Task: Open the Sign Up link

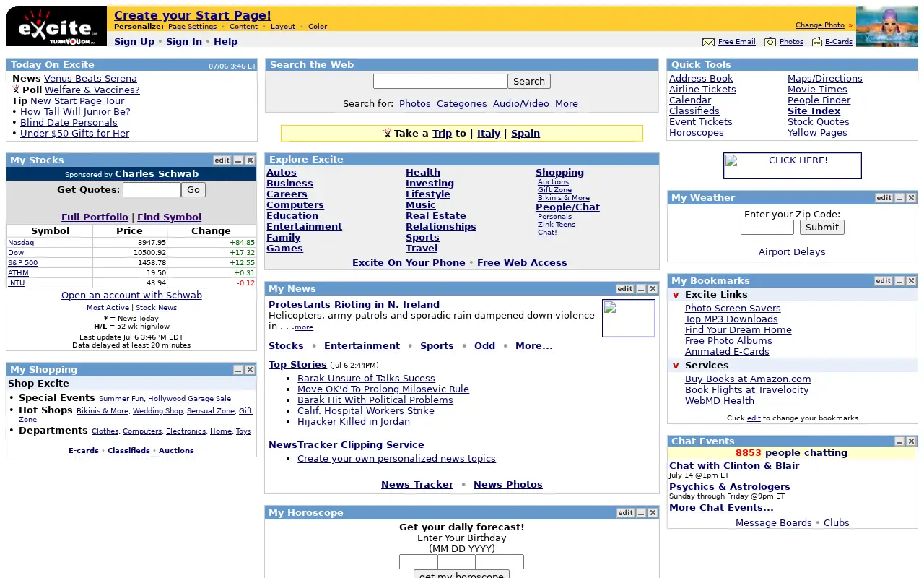Action: pos(134,42)
